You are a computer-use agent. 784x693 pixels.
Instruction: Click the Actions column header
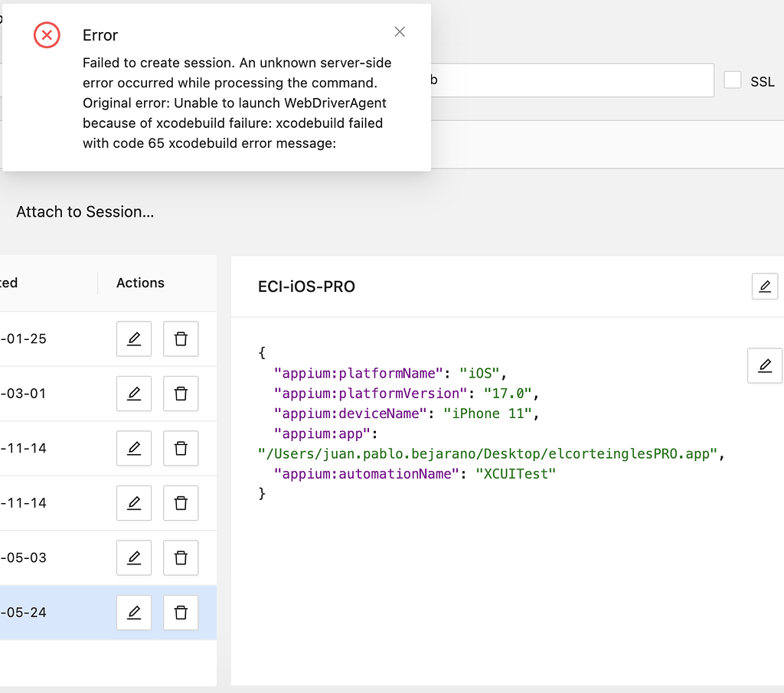point(140,283)
